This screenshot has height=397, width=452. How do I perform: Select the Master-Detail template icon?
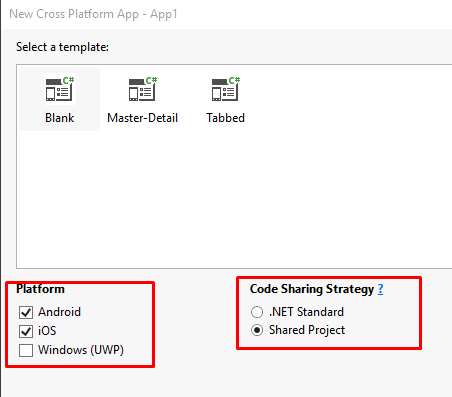pyautogui.click(x=143, y=89)
